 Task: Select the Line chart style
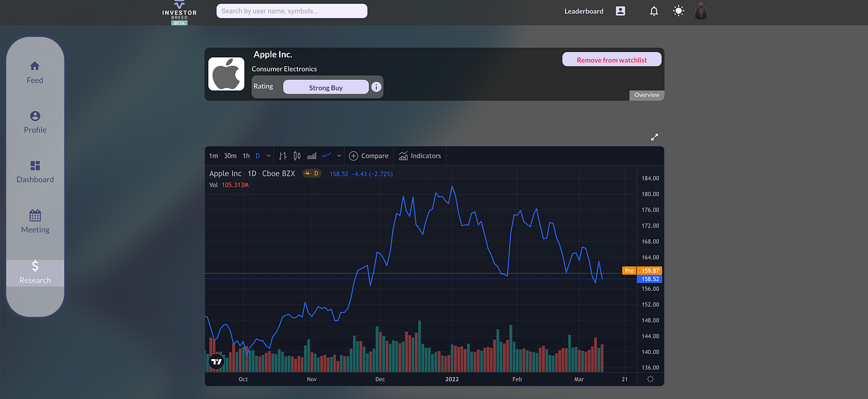[x=326, y=156]
